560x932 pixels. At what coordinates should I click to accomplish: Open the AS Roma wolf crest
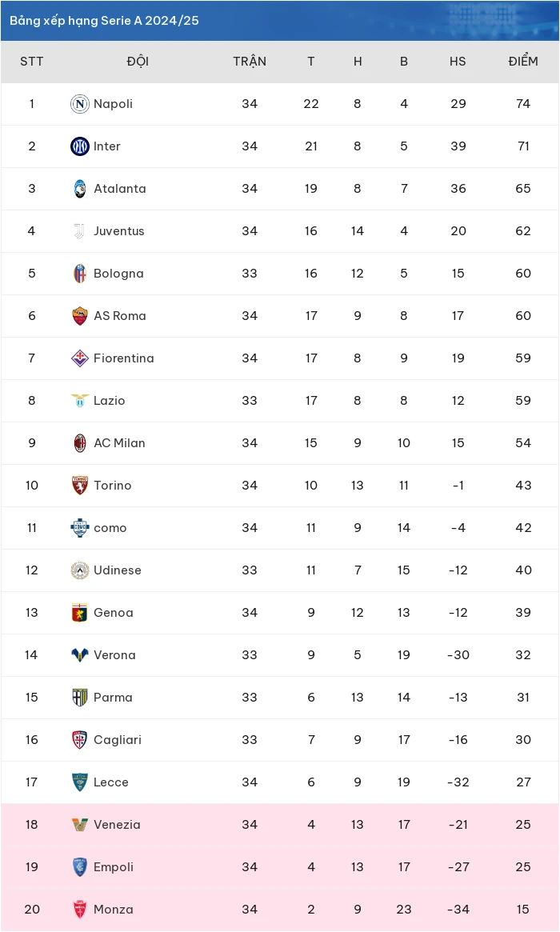pos(80,316)
